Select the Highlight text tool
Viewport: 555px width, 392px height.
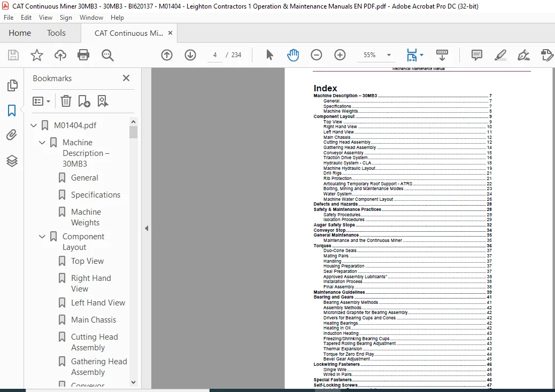500,55
